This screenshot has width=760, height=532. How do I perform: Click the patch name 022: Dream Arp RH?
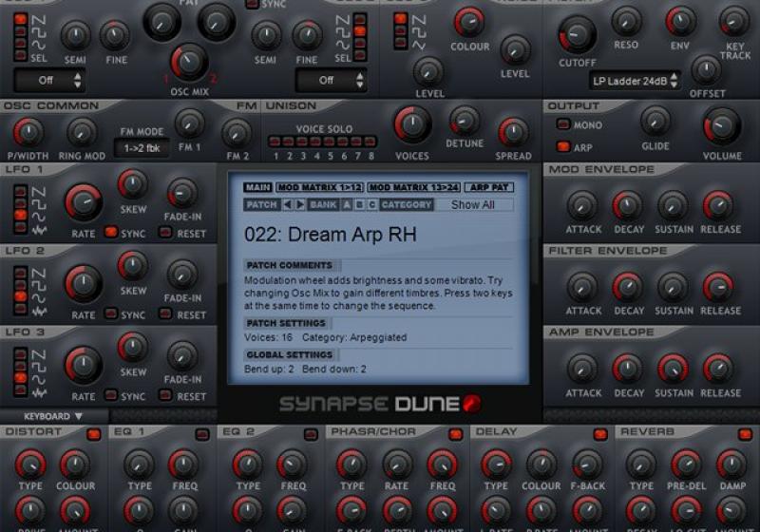pyautogui.click(x=331, y=235)
